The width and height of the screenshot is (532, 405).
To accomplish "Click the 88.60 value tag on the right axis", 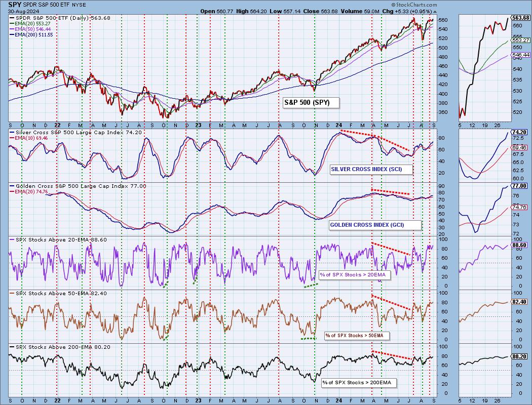I will [x=519, y=245].
